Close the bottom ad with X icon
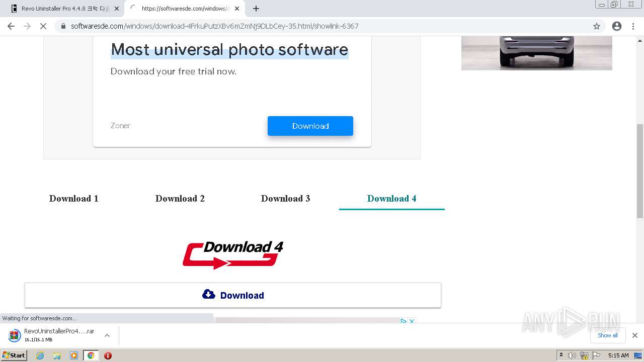Viewport: 644px width, 362px height. click(x=412, y=321)
